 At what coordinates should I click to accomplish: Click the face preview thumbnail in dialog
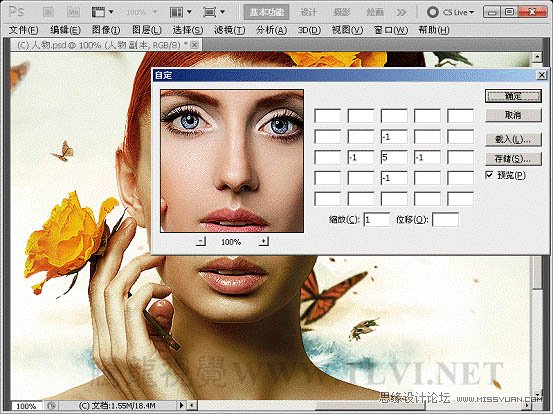point(232,161)
